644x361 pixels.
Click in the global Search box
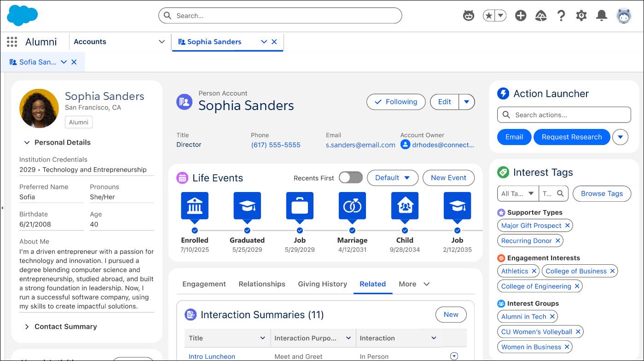pyautogui.click(x=280, y=16)
